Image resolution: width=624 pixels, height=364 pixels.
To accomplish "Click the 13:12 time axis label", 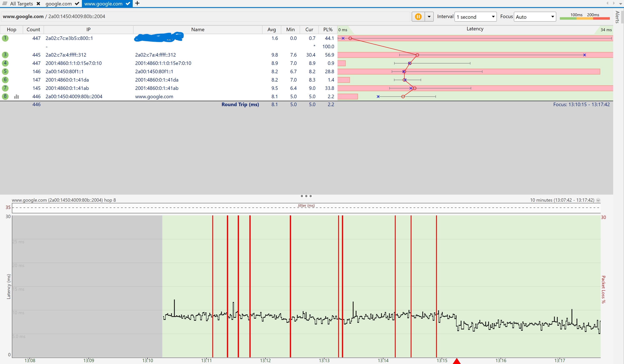I will point(265,360).
